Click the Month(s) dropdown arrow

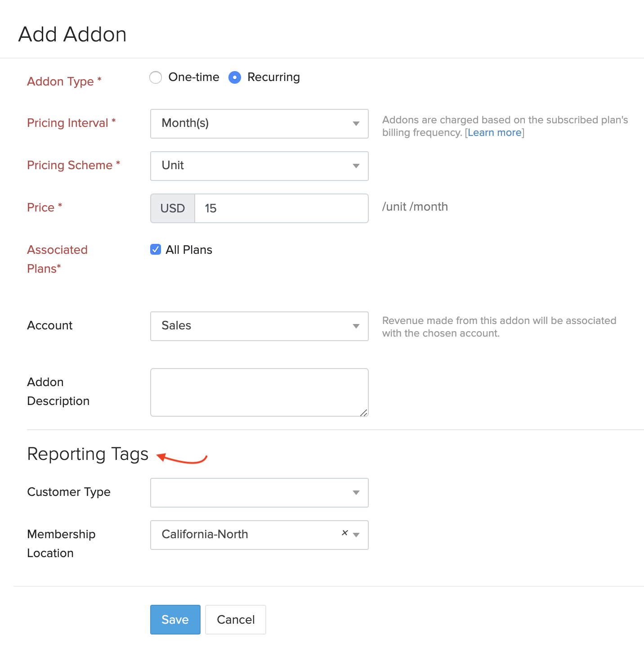[356, 124]
